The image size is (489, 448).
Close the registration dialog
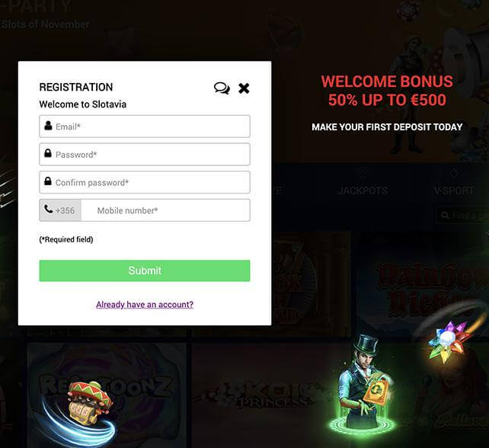pyautogui.click(x=244, y=88)
